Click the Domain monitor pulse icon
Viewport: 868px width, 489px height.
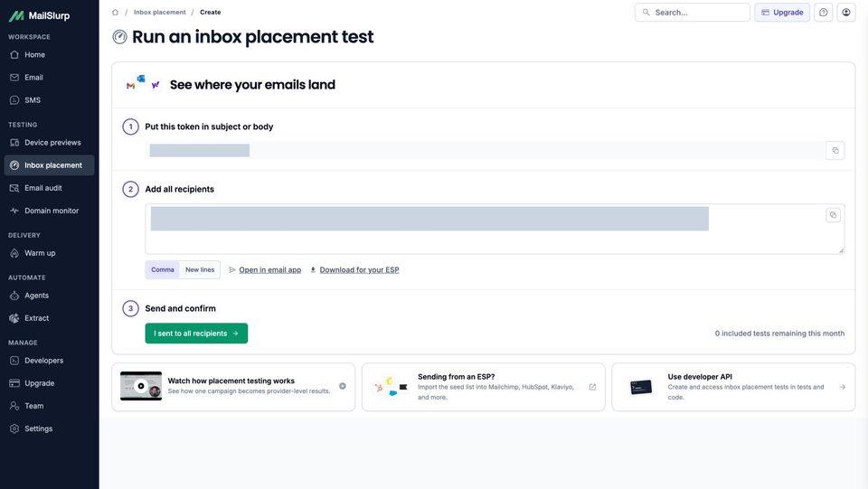coord(14,211)
